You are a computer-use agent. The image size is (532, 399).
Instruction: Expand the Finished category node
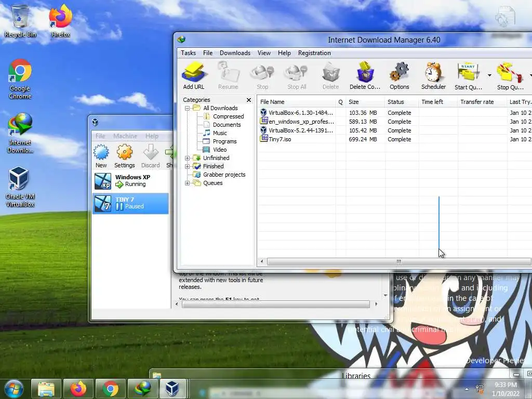click(x=187, y=166)
